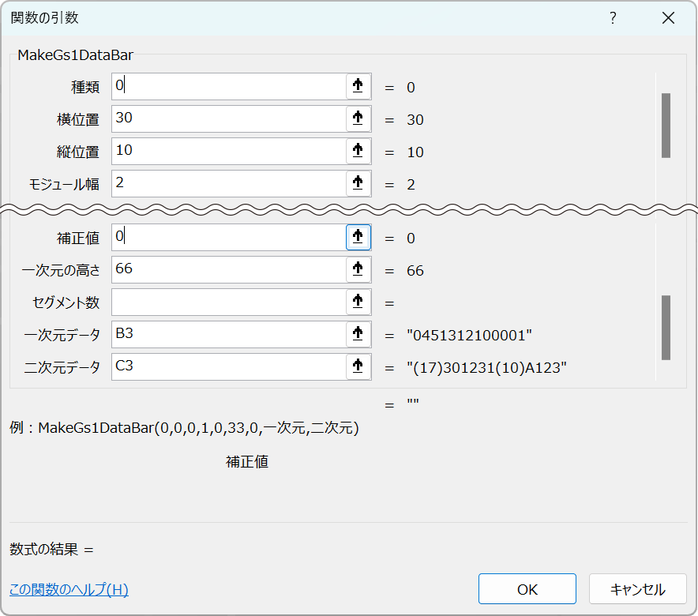The width and height of the screenshot is (698, 616).
Task: Focus the 二次元データ input showing C3
Action: coord(229,367)
